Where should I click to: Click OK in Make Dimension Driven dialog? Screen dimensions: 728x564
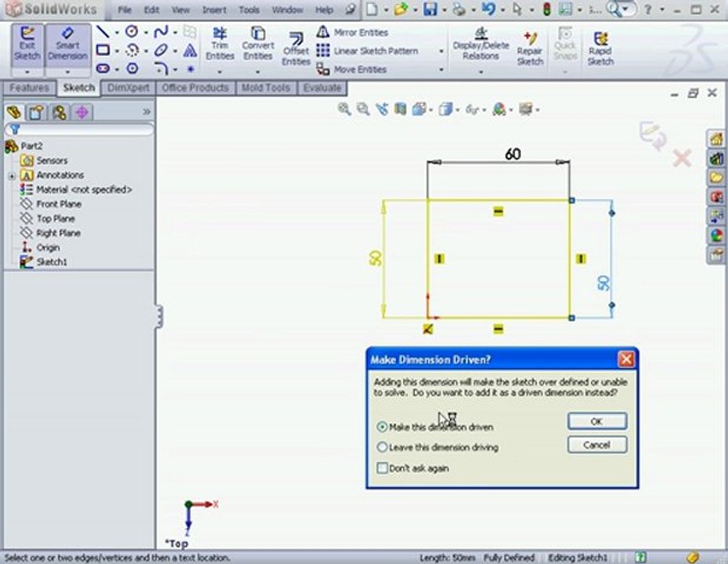[597, 421]
